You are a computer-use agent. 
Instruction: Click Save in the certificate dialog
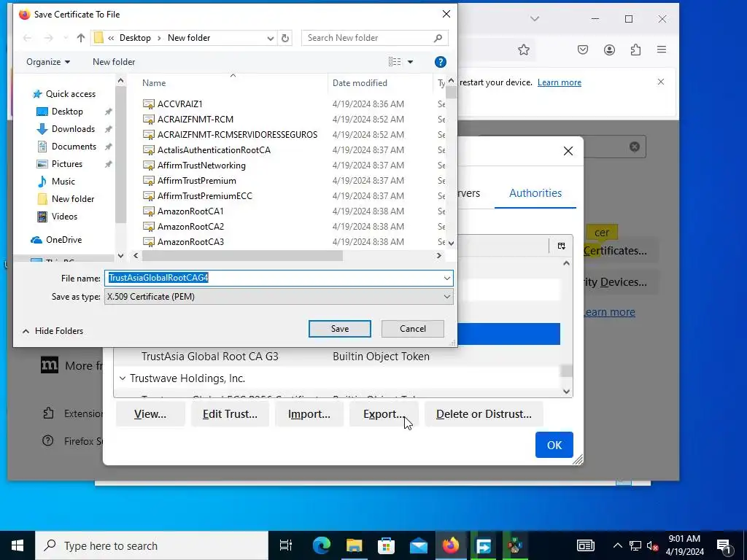click(340, 329)
